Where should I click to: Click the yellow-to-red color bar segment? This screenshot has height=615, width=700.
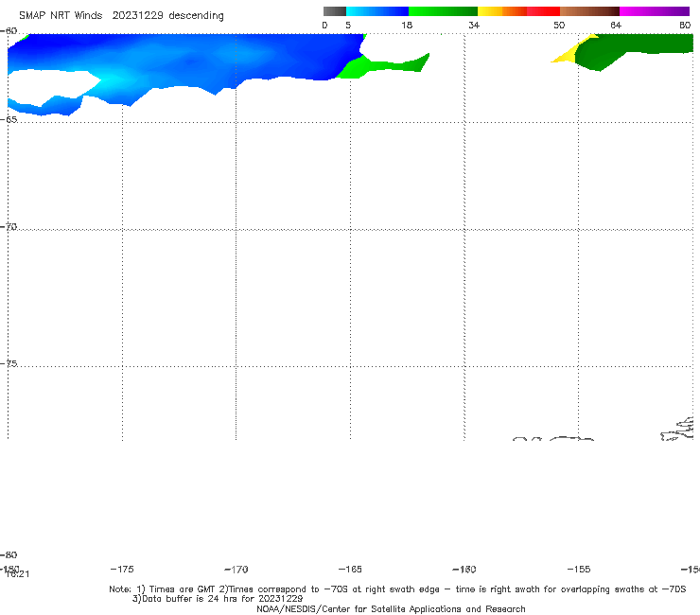coord(518,11)
